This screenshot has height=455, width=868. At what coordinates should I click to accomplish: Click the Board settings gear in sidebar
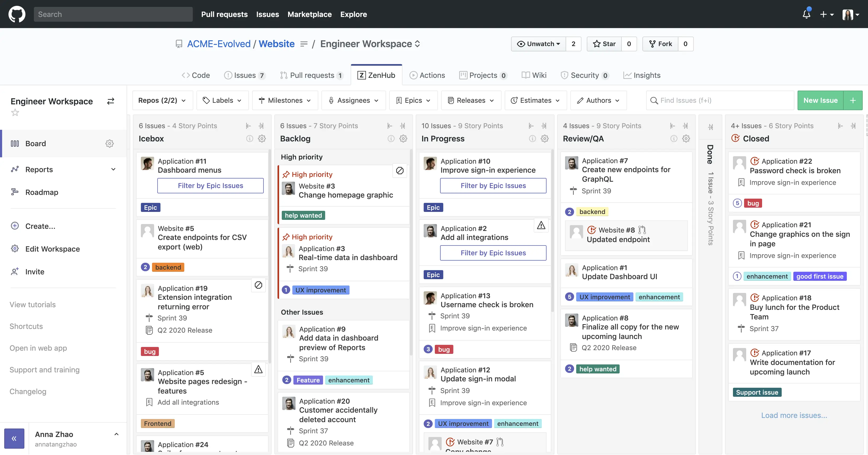pos(110,144)
